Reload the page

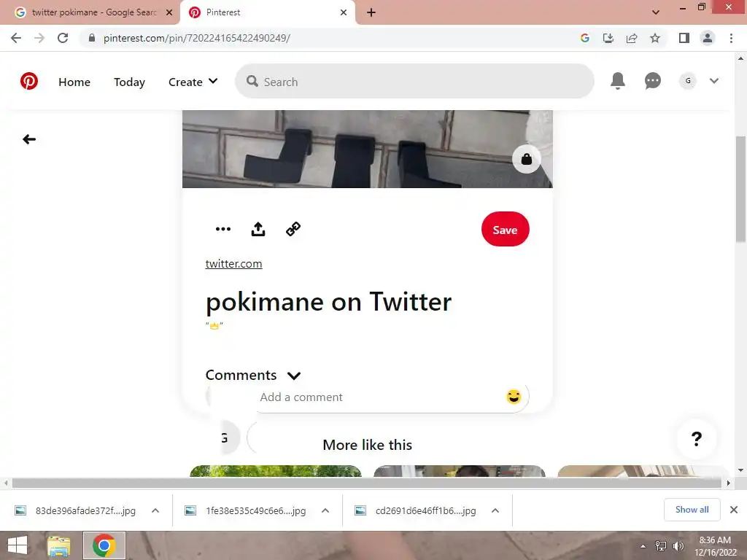coord(63,38)
